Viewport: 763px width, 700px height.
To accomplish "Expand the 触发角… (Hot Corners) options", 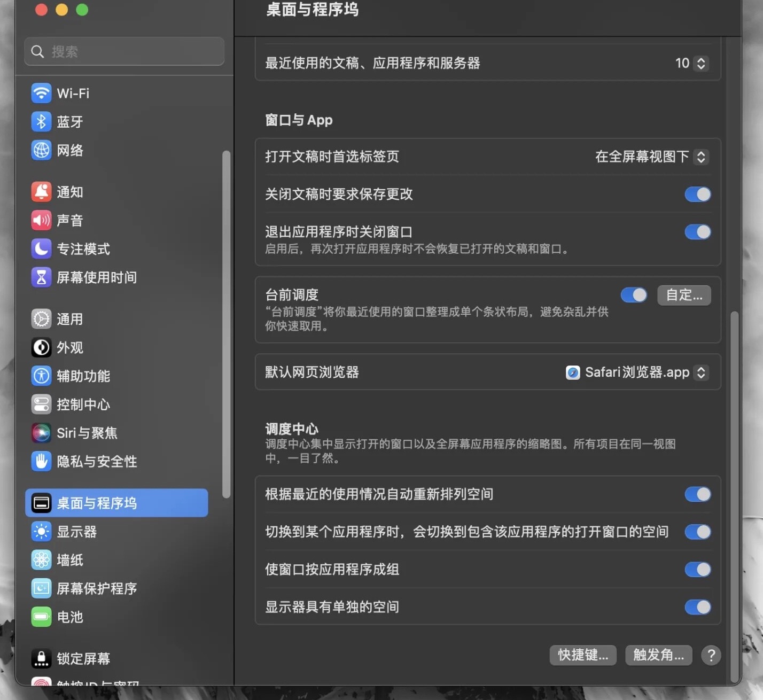I will point(658,655).
